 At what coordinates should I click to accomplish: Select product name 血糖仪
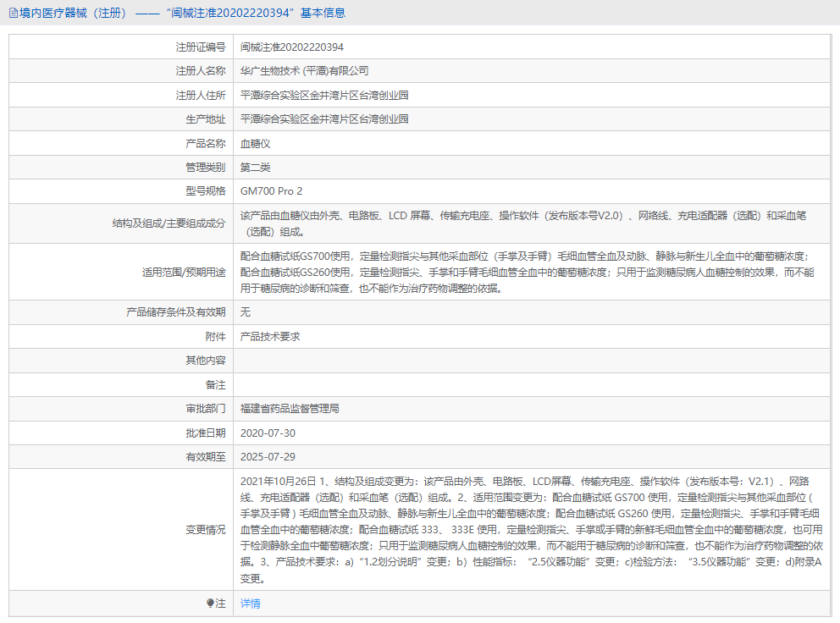(x=256, y=144)
